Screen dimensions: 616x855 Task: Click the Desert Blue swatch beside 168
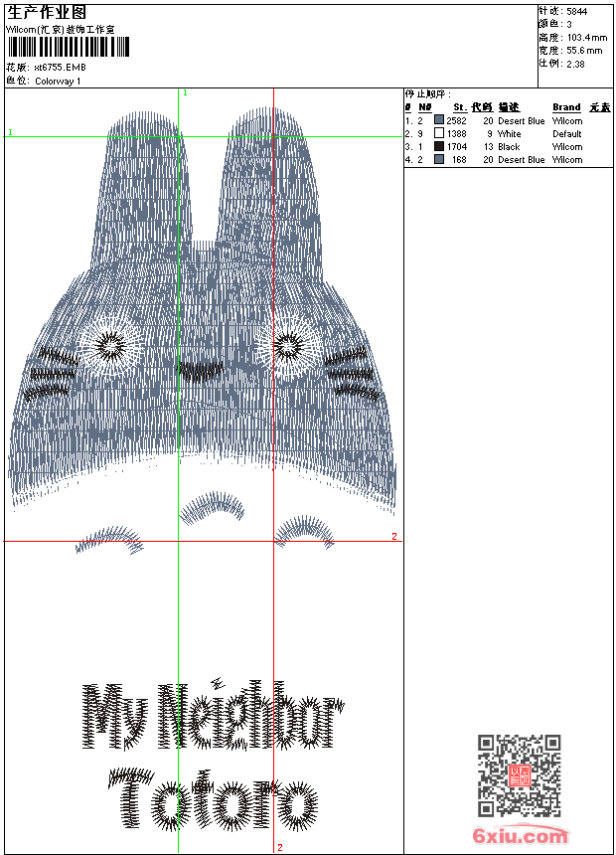[x=439, y=159]
